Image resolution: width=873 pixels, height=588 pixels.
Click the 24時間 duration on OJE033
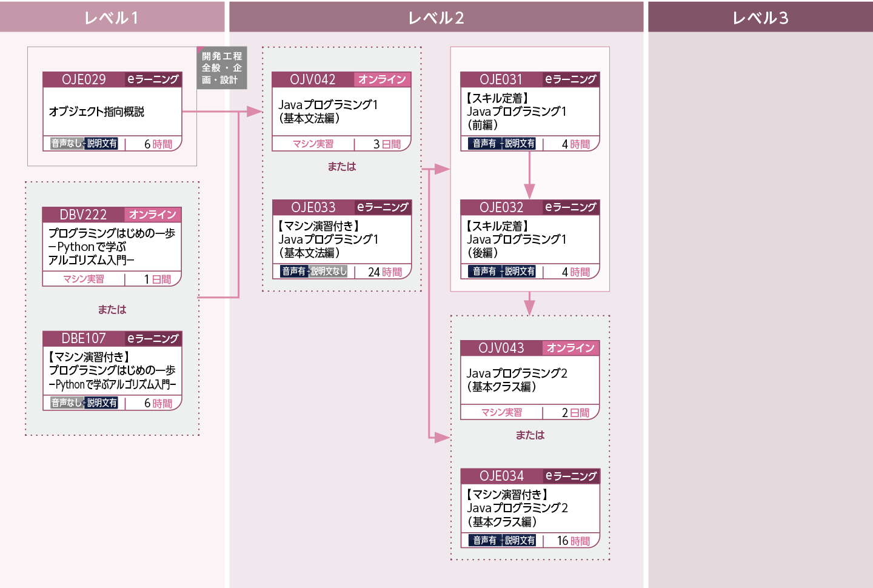point(385,272)
